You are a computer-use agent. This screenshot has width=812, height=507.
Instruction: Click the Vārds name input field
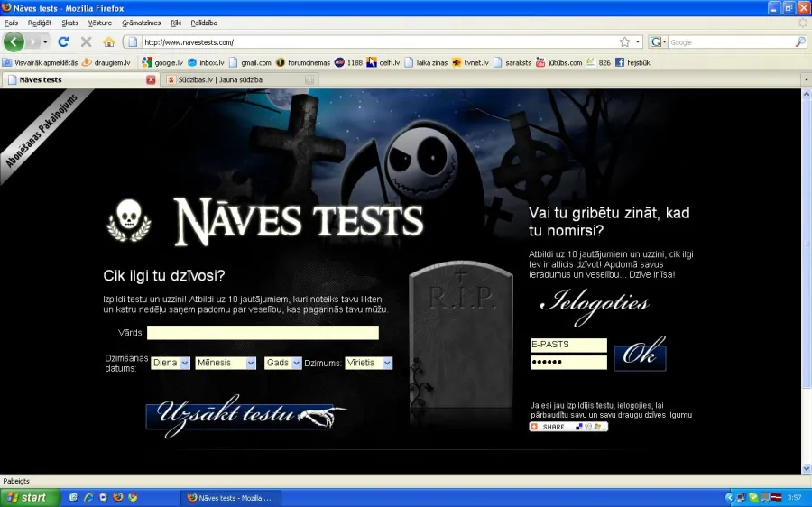point(263,333)
